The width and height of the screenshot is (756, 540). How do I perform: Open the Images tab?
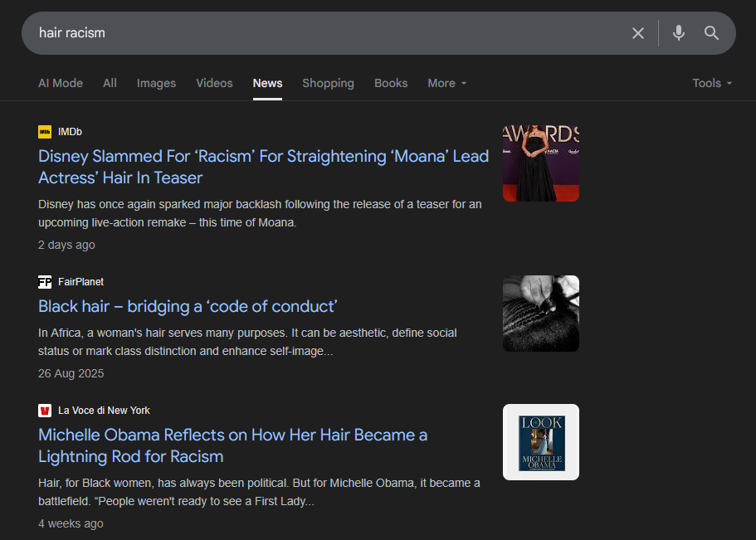point(156,83)
